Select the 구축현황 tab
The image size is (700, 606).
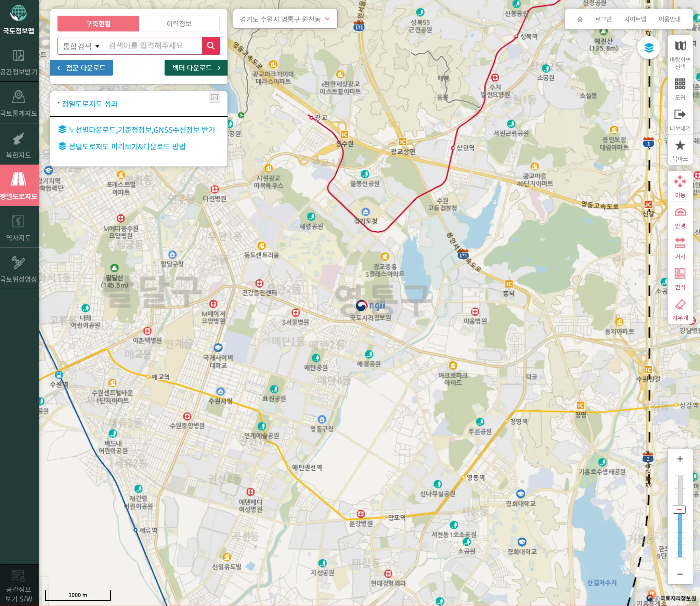click(98, 24)
